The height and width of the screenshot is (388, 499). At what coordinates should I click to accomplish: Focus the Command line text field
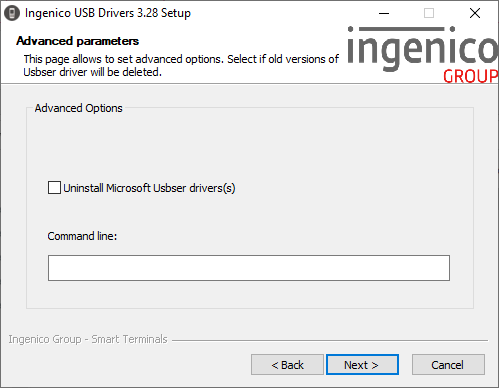pos(249,268)
